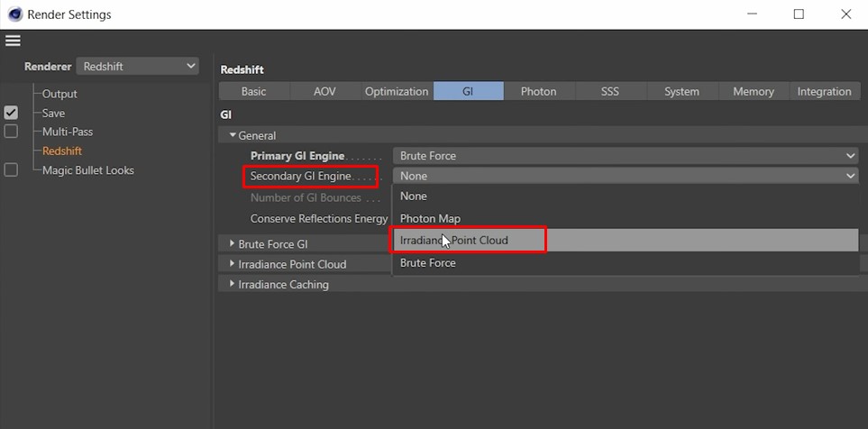Open the hamburger menu icon

(x=13, y=41)
